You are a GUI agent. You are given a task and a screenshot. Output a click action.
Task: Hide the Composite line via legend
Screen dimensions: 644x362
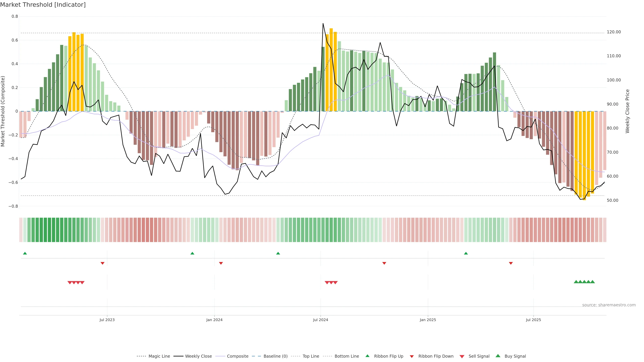point(237,356)
